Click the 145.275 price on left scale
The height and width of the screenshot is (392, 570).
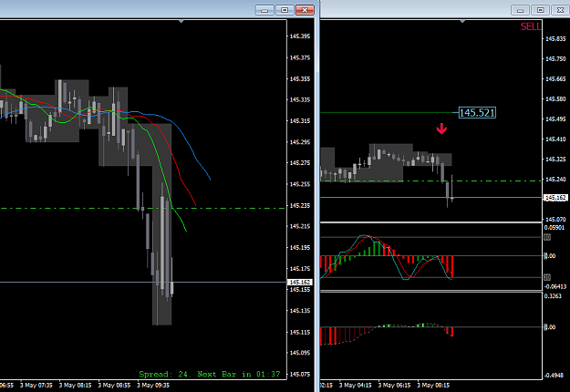click(x=300, y=163)
